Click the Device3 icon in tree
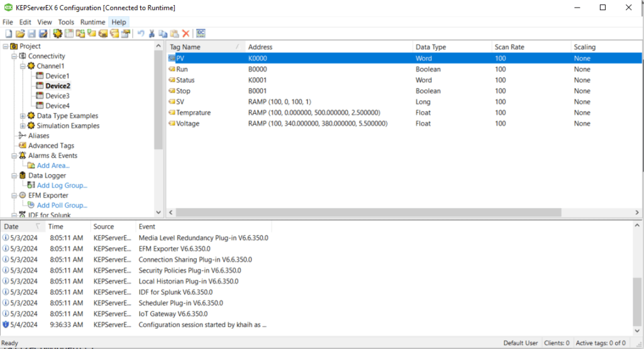This screenshot has height=349, width=644. coord(40,96)
